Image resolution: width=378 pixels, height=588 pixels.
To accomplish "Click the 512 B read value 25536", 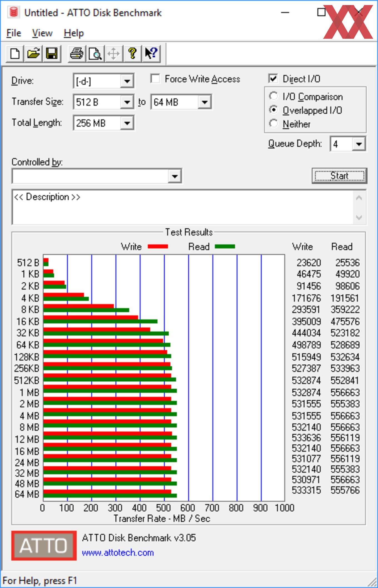I will pyautogui.click(x=347, y=263).
